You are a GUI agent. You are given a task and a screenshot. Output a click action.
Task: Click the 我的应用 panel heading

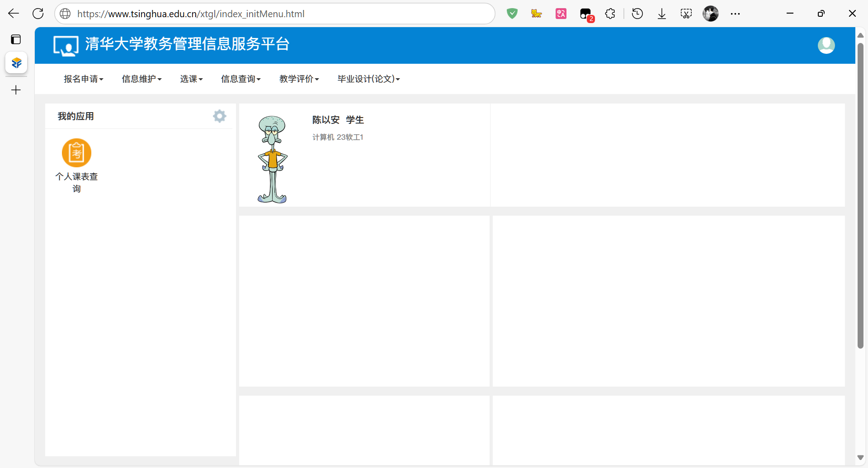pyautogui.click(x=76, y=116)
